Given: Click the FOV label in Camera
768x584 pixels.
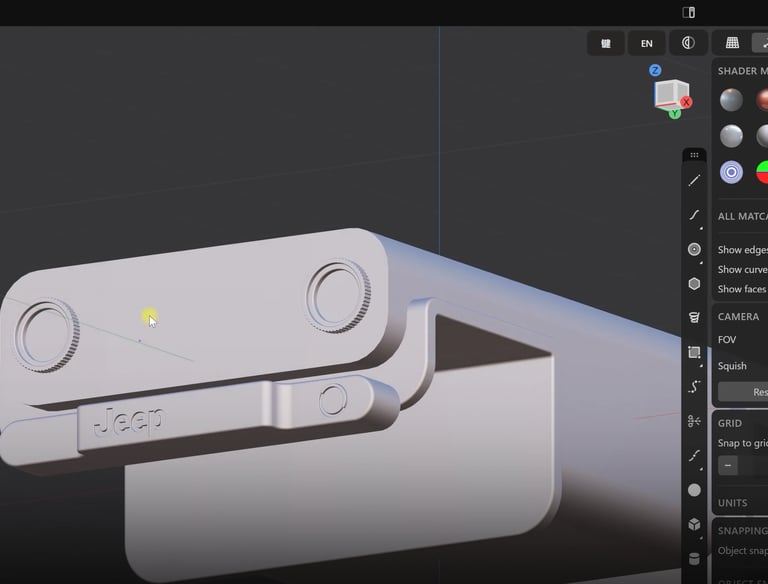Looking at the screenshot, I should [727, 340].
